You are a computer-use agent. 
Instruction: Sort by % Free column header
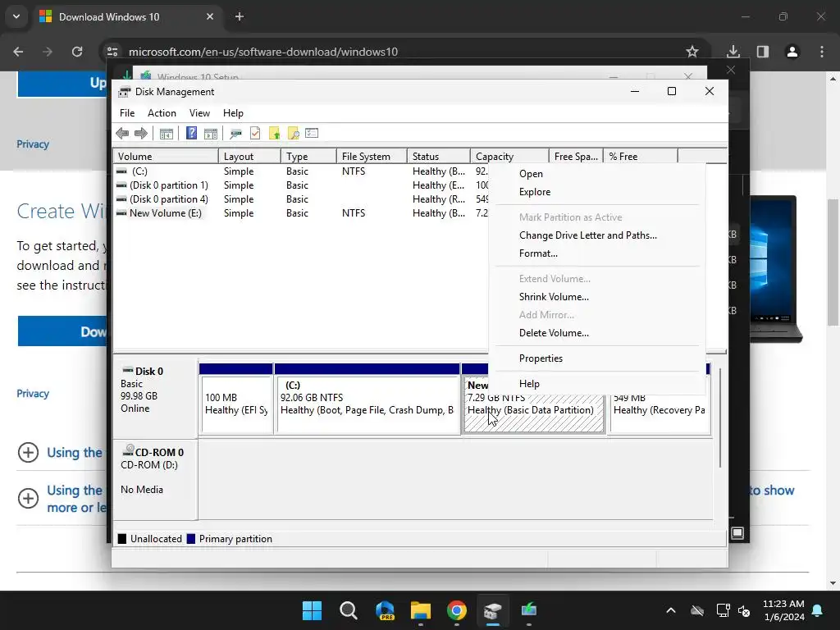coord(640,157)
